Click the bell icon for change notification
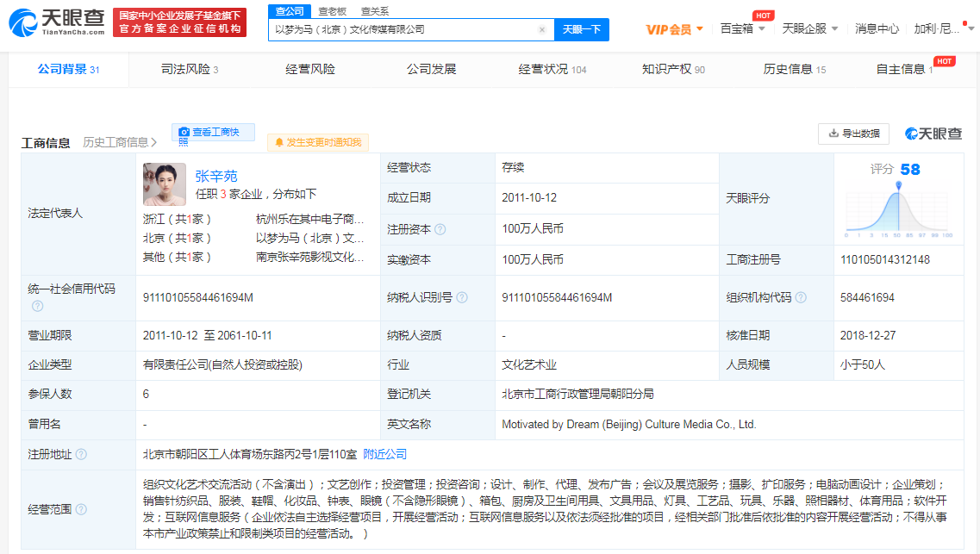The width and height of the screenshot is (980, 554). click(x=278, y=142)
